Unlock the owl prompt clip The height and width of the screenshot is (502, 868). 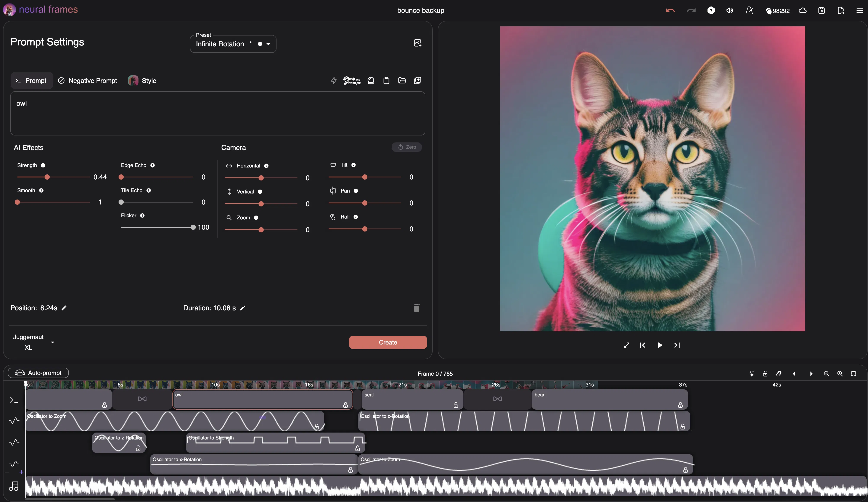point(346,405)
